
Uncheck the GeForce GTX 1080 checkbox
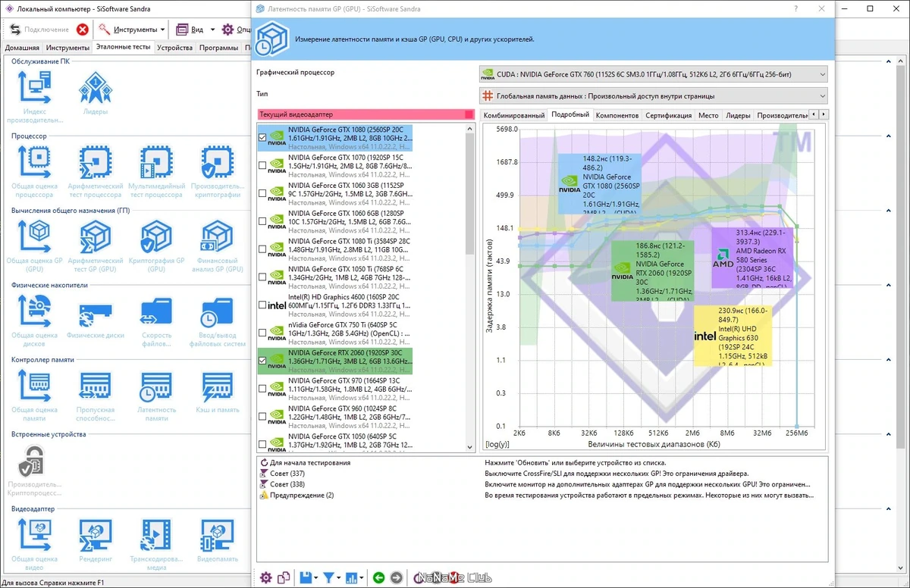coord(262,138)
